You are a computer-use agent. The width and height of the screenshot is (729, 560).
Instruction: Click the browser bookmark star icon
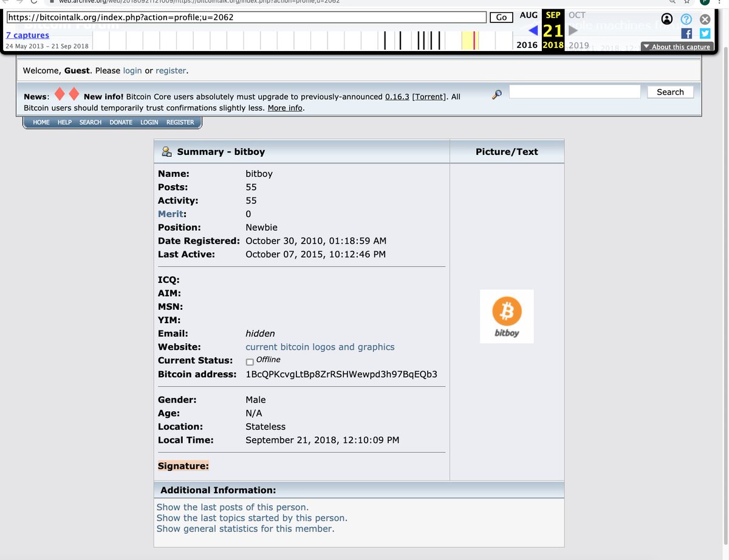685,1
